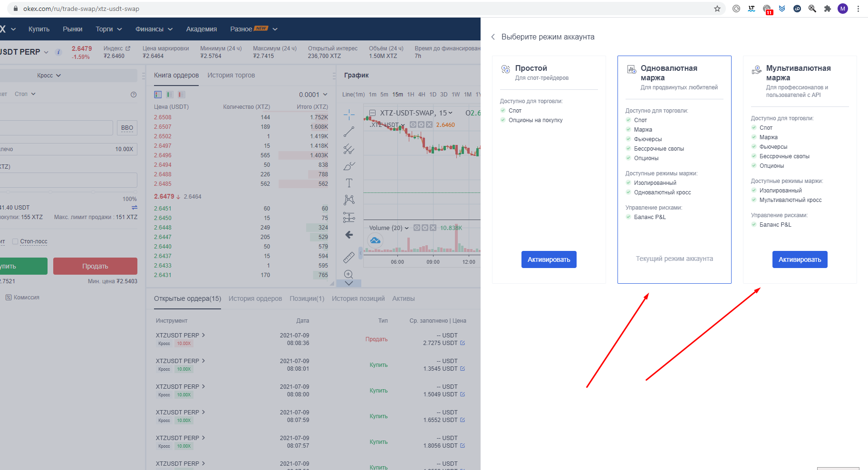Activate the Мультивалютная маржа account mode
Screen dimensions: 868x470
pos(800,259)
